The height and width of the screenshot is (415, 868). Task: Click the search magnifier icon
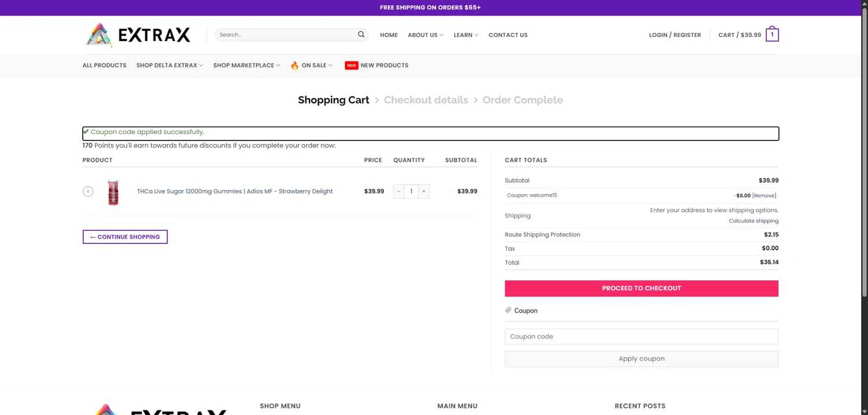(361, 35)
